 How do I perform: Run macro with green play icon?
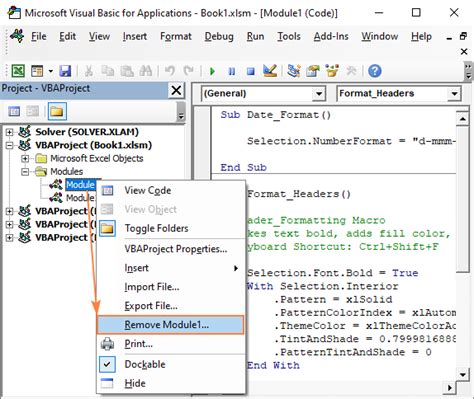[212, 71]
